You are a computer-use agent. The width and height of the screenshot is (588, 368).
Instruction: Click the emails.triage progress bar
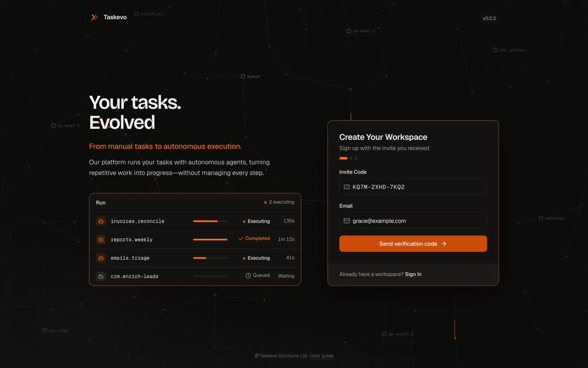click(210, 258)
